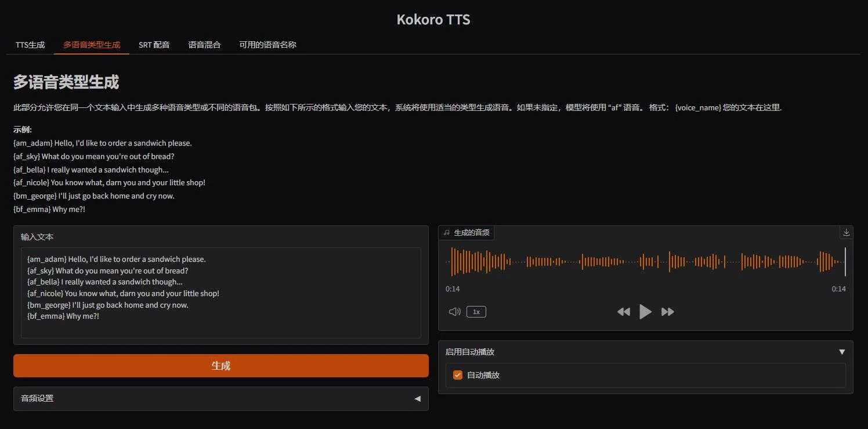Switch to the TTS生成 tab

(30, 45)
